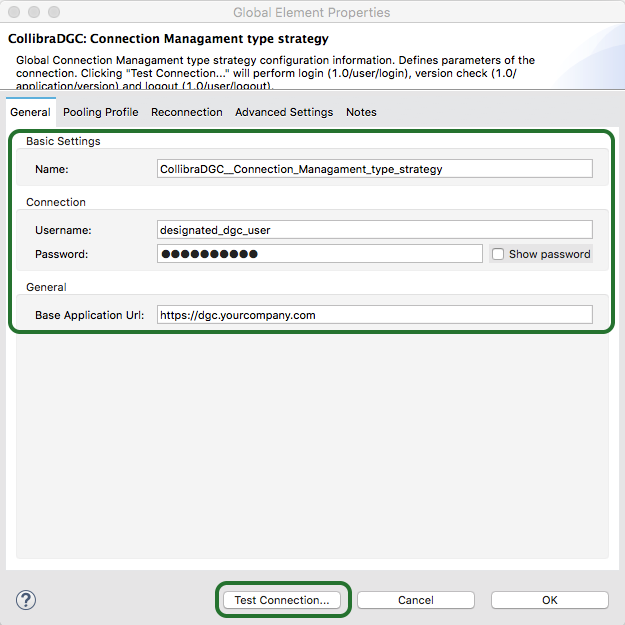Switch to Advanced Settings tab
625x625 pixels.
pyautogui.click(x=284, y=112)
